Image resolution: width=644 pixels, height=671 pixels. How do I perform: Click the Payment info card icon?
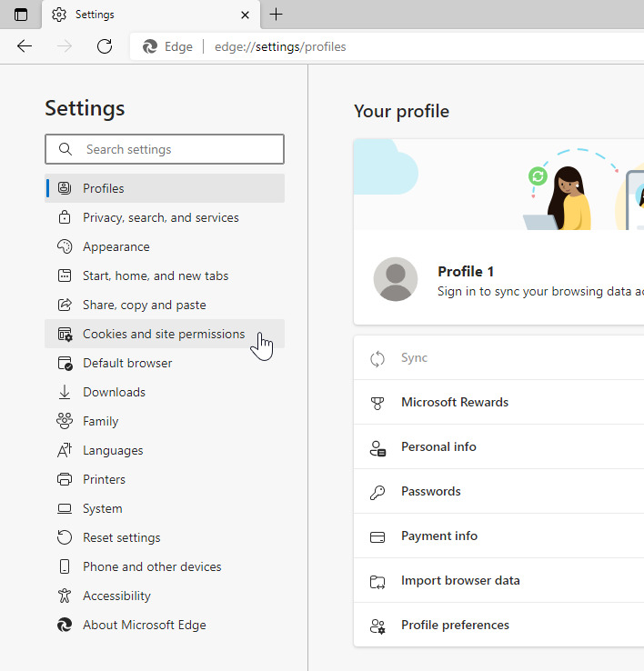377,537
